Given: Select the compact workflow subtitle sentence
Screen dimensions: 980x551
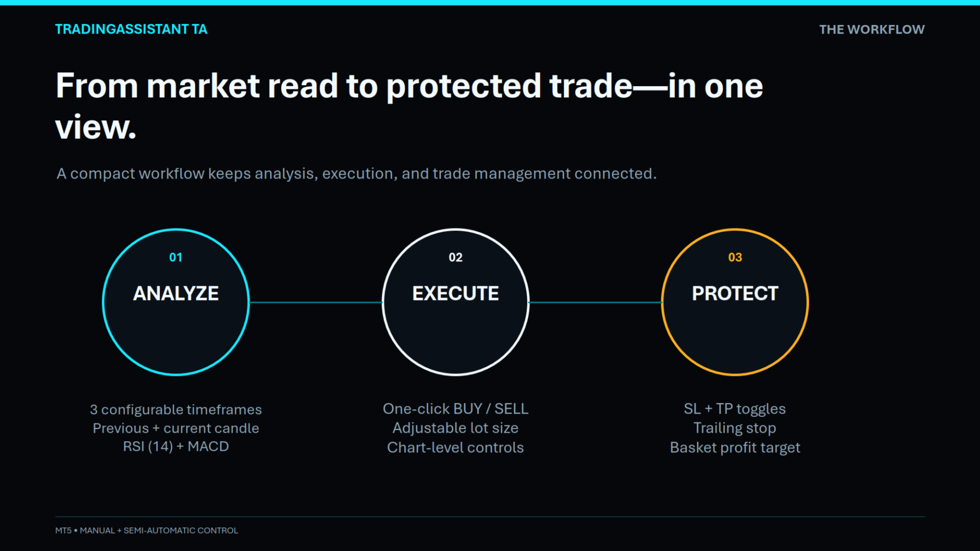Looking at the screenshot, I should (x=356, y=173).
